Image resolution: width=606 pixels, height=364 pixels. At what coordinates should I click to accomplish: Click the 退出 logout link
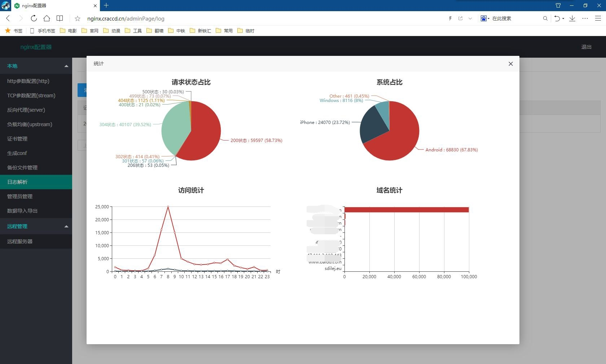[586, 47]
